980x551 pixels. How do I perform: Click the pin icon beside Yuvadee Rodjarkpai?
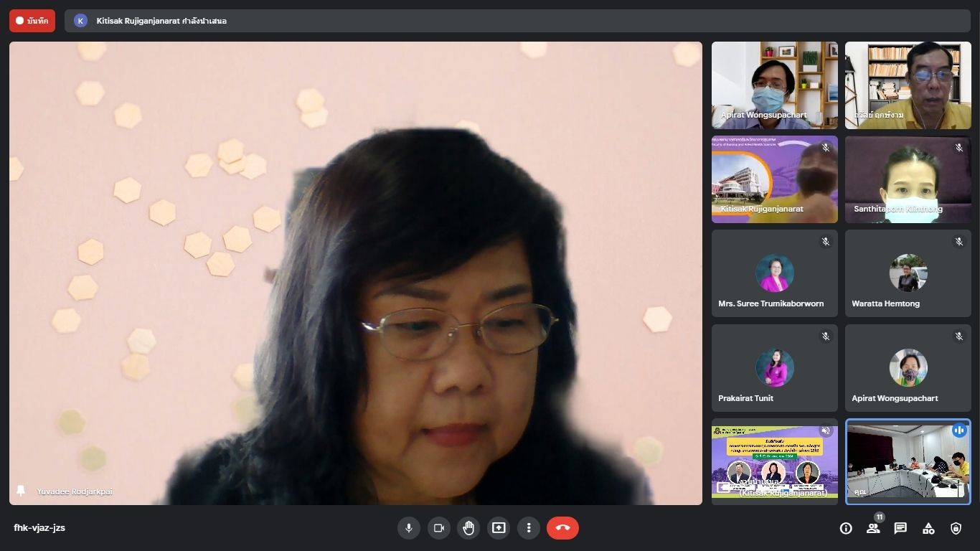[x=21, y=491]
